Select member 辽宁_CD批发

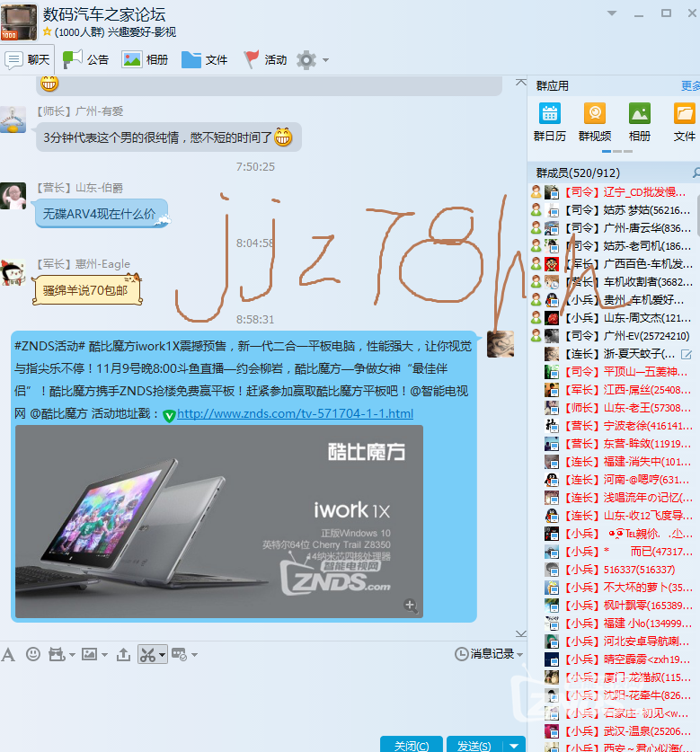[x=614, y=192]
